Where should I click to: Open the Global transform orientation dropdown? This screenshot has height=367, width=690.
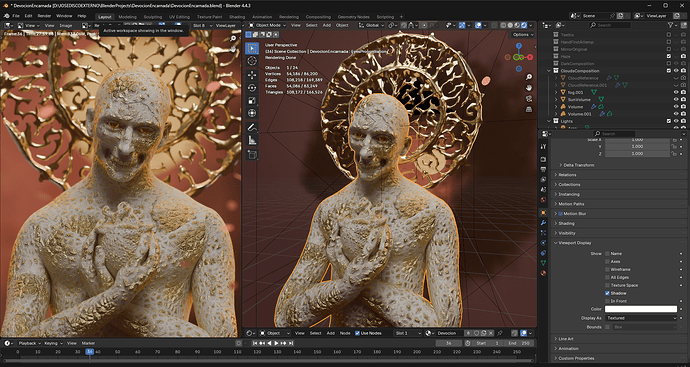coord(372,26)
